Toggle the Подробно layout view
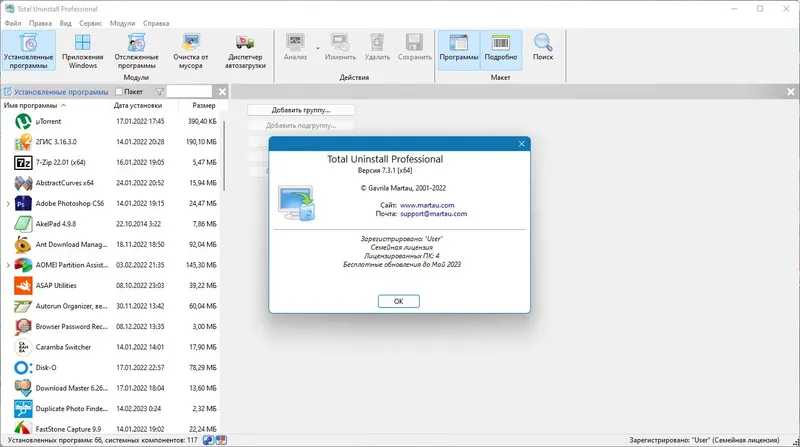 click(x=501, y=49)
